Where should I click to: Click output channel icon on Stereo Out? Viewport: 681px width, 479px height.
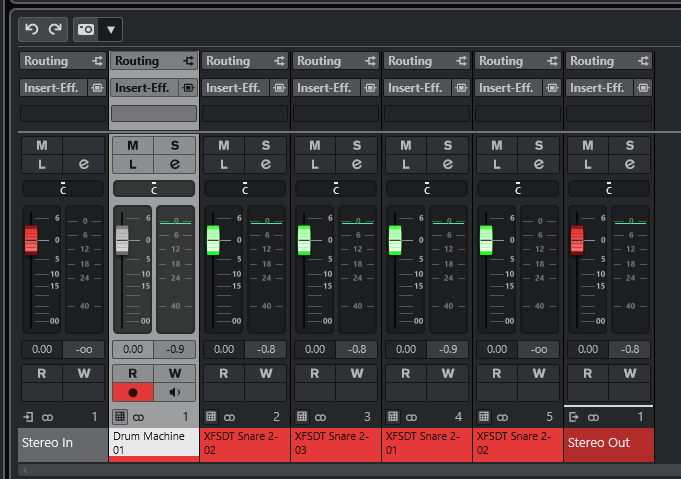(x=574, y=417)
